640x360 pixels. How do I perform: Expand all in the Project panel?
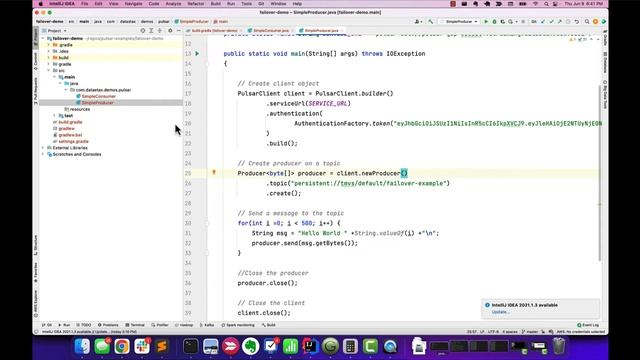pos(151,31)
